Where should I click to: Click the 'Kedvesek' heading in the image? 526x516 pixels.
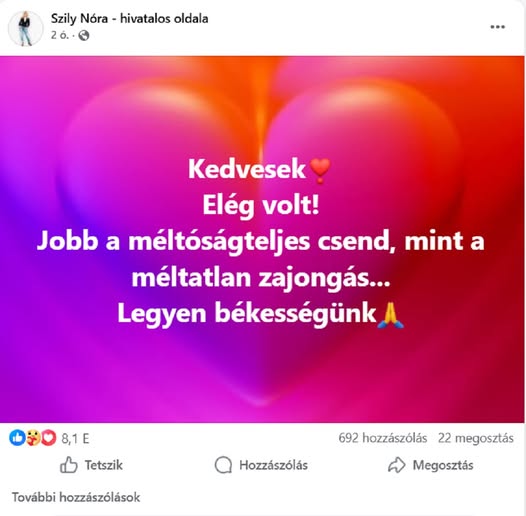click(247, 169)
